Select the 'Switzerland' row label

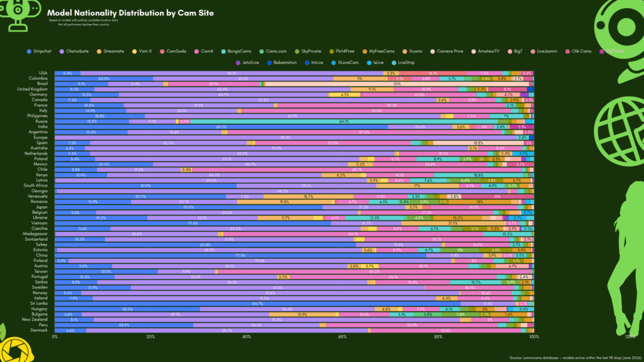[x=36, y=239]
